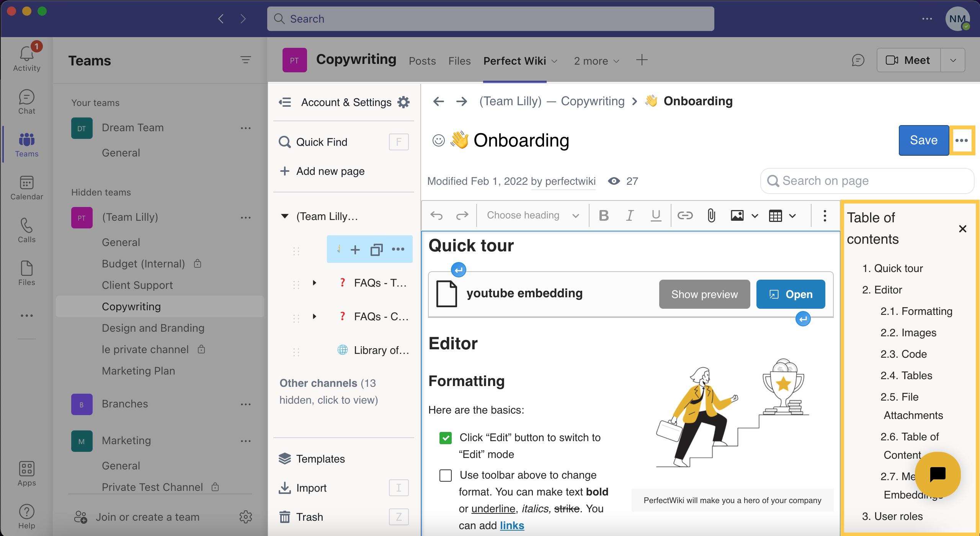980x536 pixels.
Task: Toggle italic formatting
Action: [x=630, y=215]
